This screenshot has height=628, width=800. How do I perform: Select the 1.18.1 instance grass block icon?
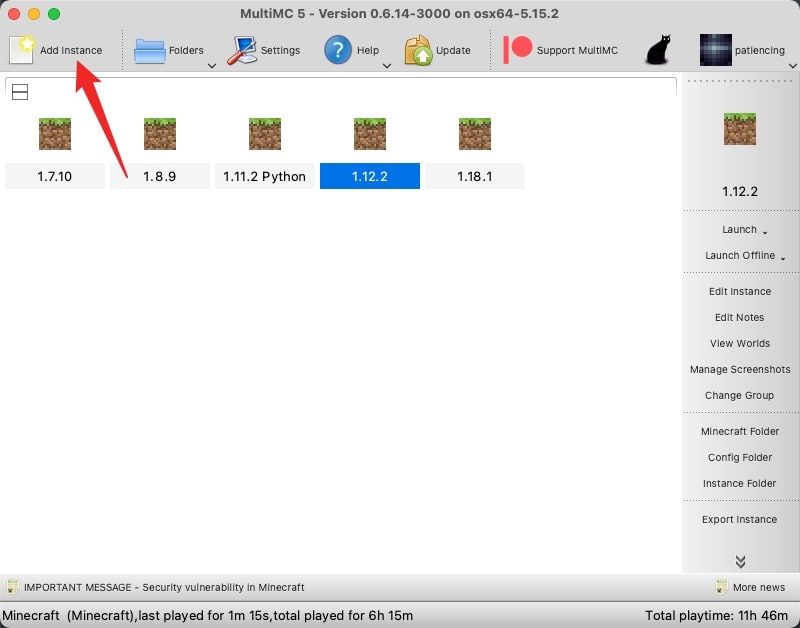(x=475, y=134)
